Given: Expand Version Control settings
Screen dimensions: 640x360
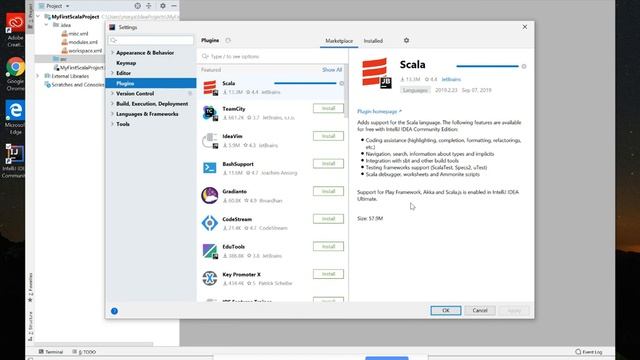Looking at the screenshot, I should click(113, 93).
